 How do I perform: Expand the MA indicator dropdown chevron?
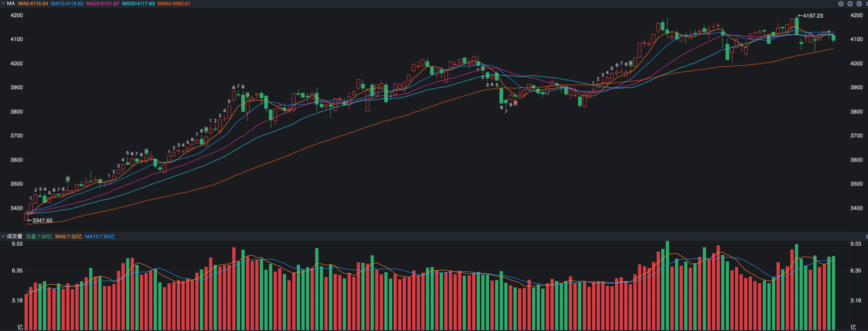(3, 3)
